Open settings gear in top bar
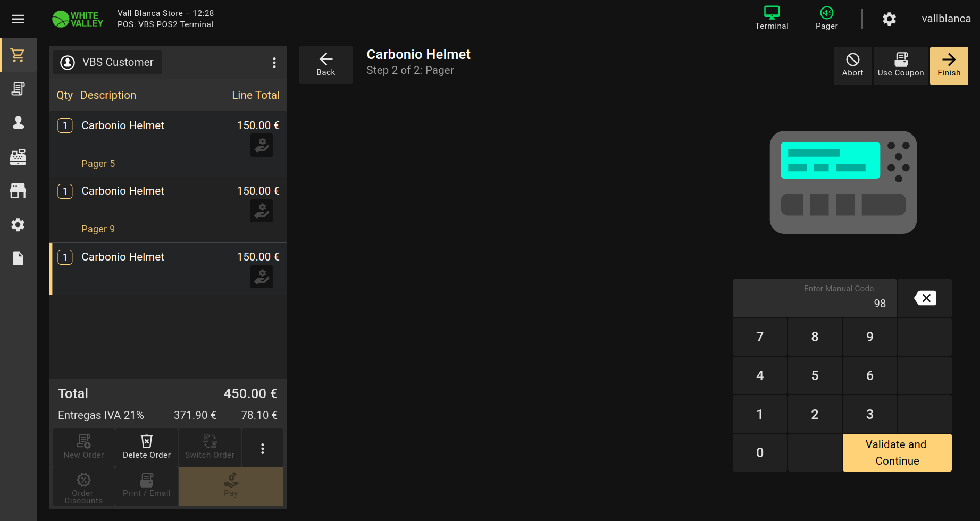This screenshot has height=521, width=980. pos(889,19)
